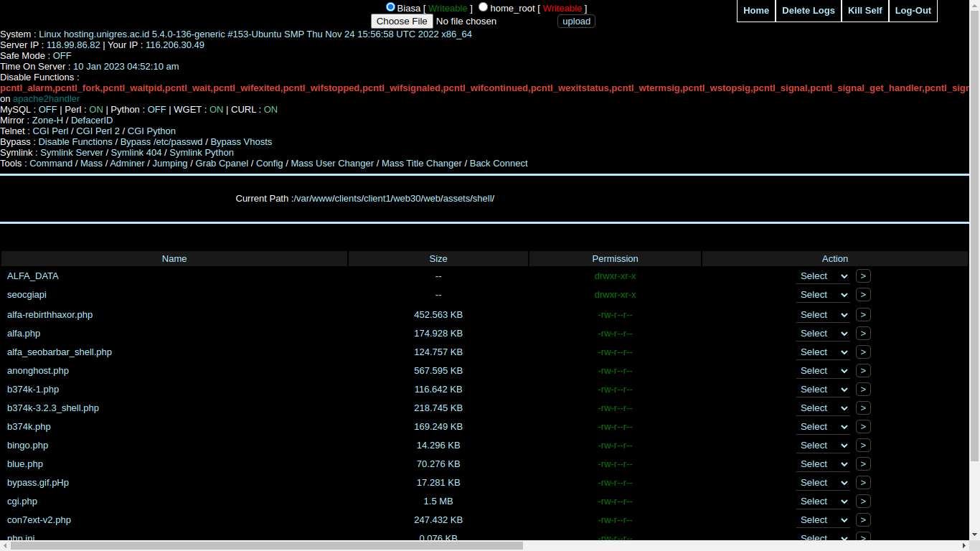Open the anonghost.php file link
Image resolution: width=980 pixels, height=551 pixels.
coord(38,371)
